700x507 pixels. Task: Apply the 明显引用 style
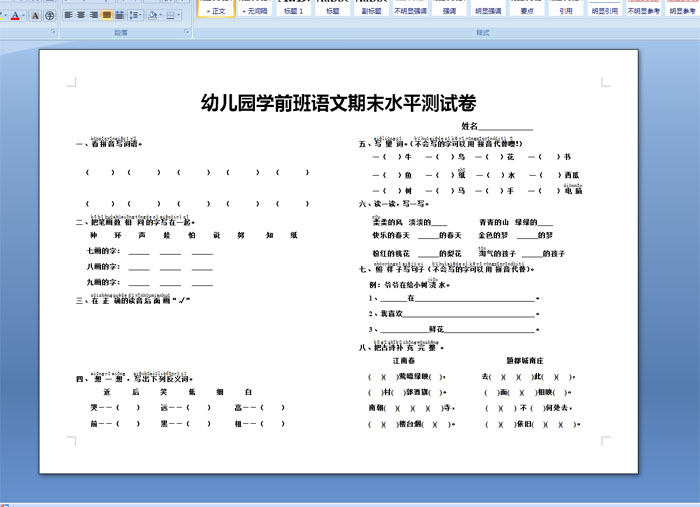pos(604,8)
